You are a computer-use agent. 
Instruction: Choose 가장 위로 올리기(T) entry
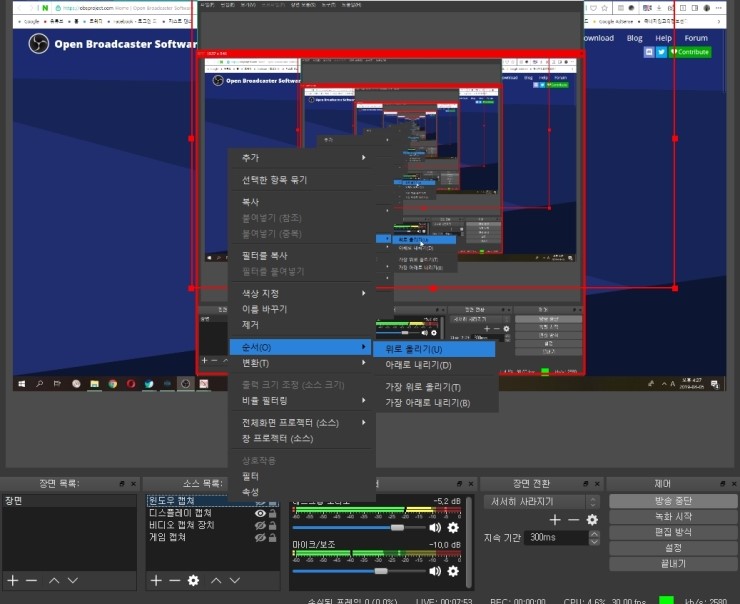point(434,387)
